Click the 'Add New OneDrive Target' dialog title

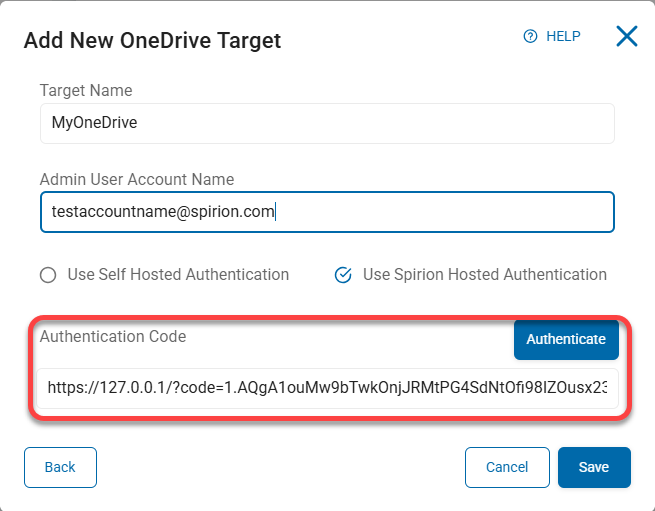(x=152, y=41)
